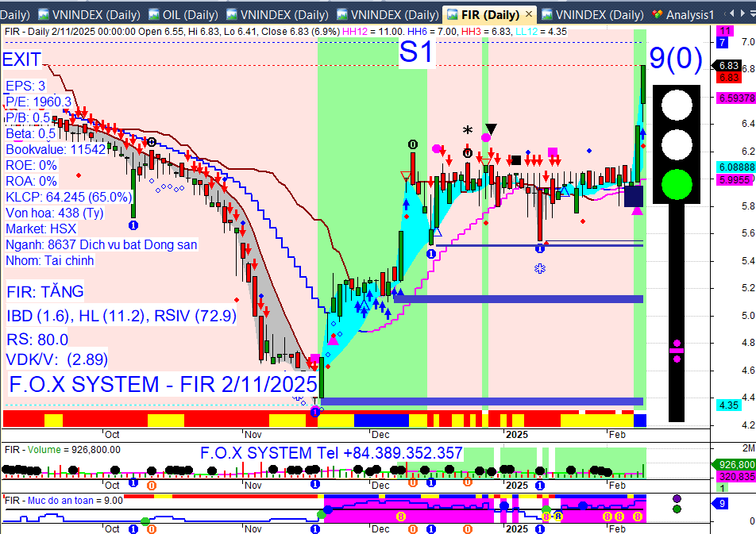Click the KLCP: 64.245 (65.0%) line
Viewport: 756px width, 534px height.
68,197
